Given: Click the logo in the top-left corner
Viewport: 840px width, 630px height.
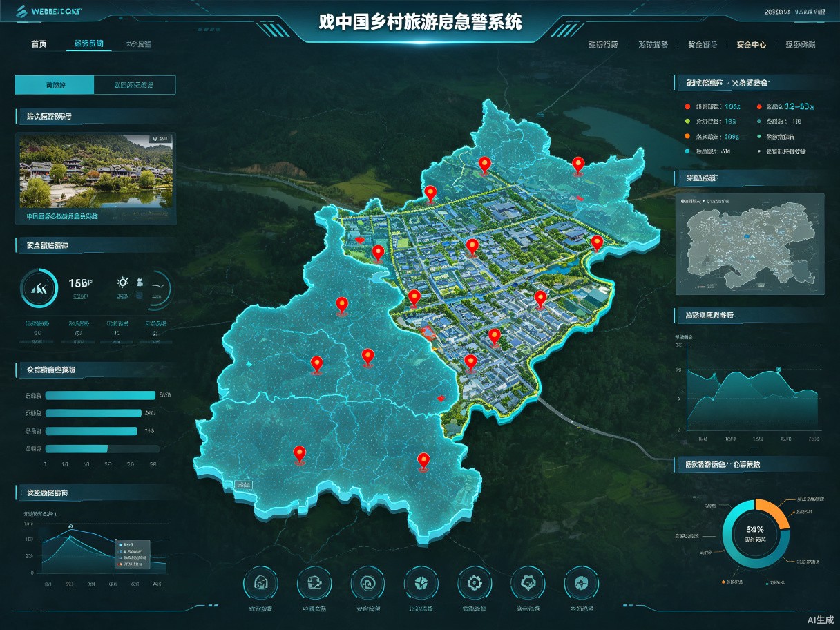Looking at the screenshot, I should click(x=47, y=11).
